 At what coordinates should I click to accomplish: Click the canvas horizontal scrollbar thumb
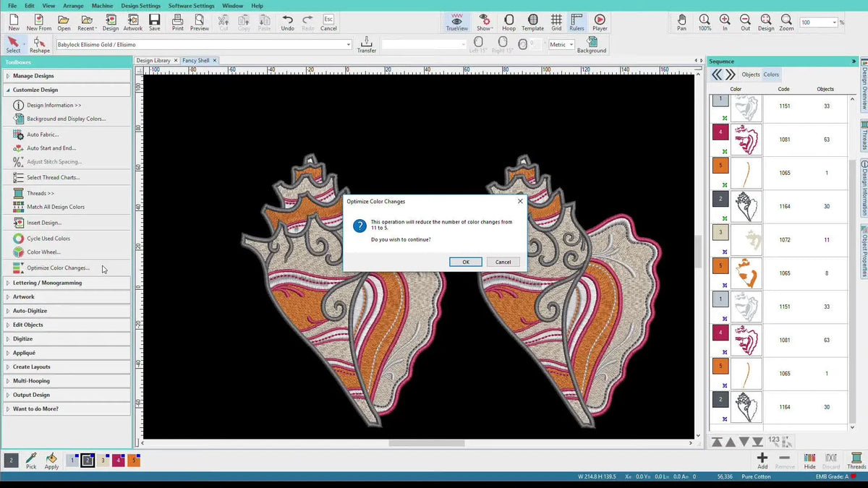tap(426, 443)
